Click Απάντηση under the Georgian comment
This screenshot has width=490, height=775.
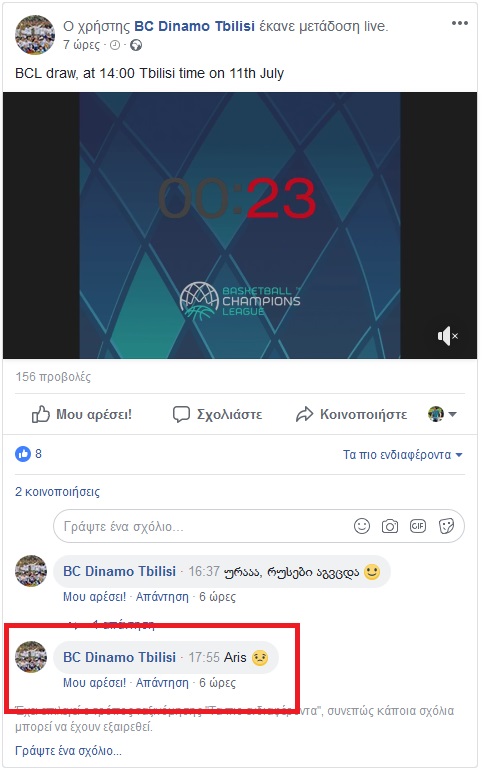[x=162, y=597]
